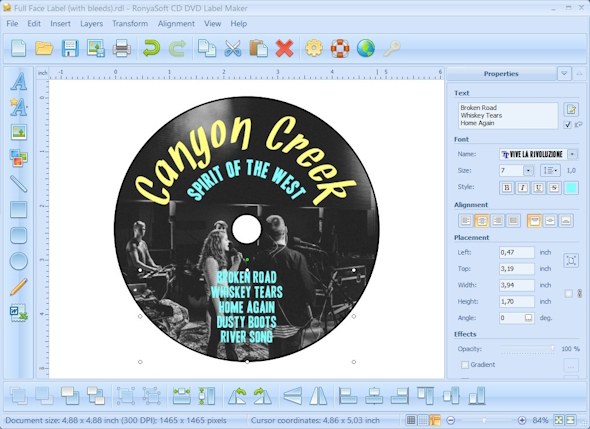Open the font name dropdown
This screenshot has height=429, width=590.
(x=572, y=154)
